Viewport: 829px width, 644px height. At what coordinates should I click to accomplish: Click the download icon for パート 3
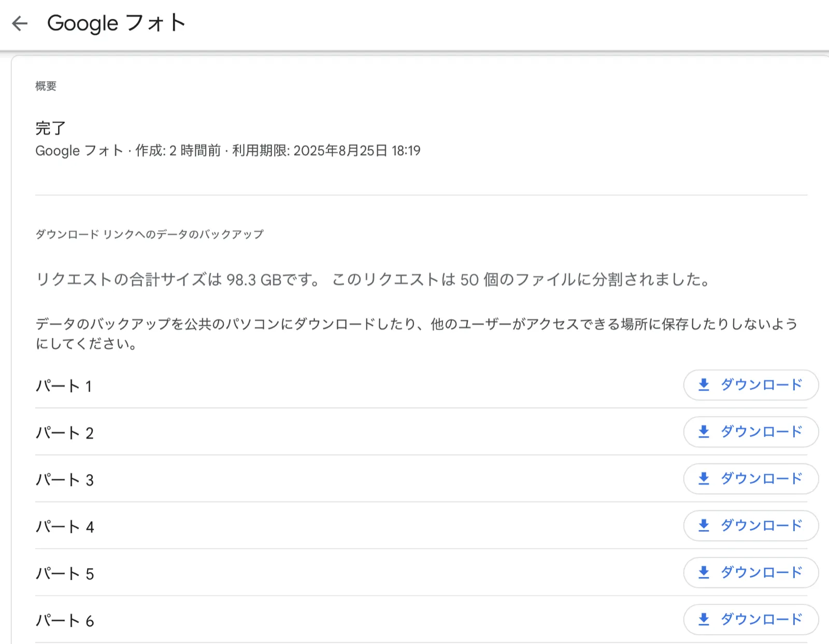point(703,479)
